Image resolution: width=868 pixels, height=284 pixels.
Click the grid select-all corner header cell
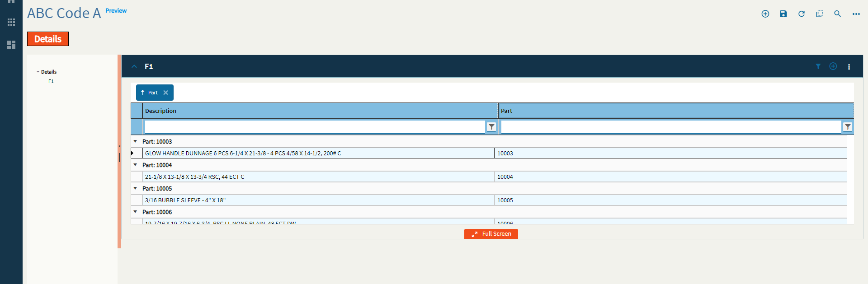tap(137, 111)
